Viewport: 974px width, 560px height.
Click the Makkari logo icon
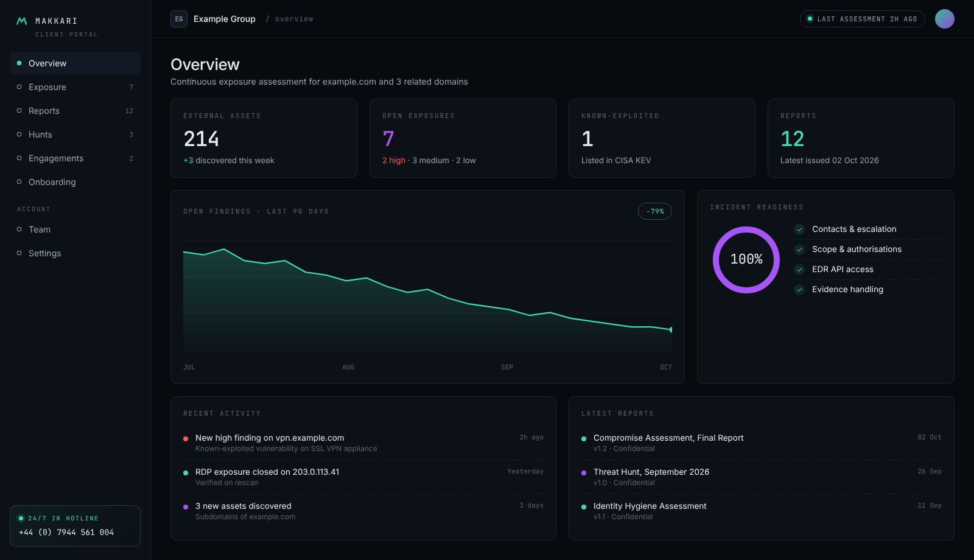[x=21, y=21]
